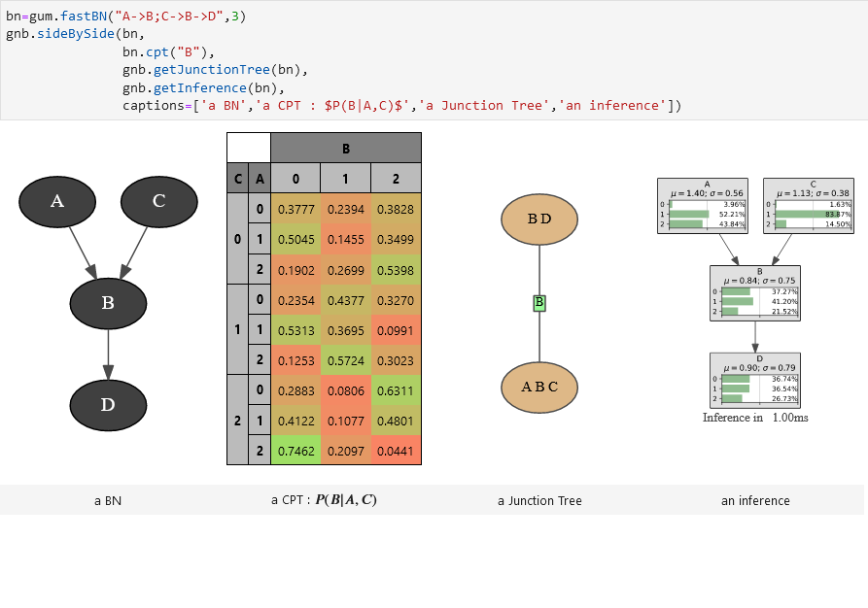Click the BD clique in the Junction Tree
This screenshot has height=608, width=868.
pos(538,220)
